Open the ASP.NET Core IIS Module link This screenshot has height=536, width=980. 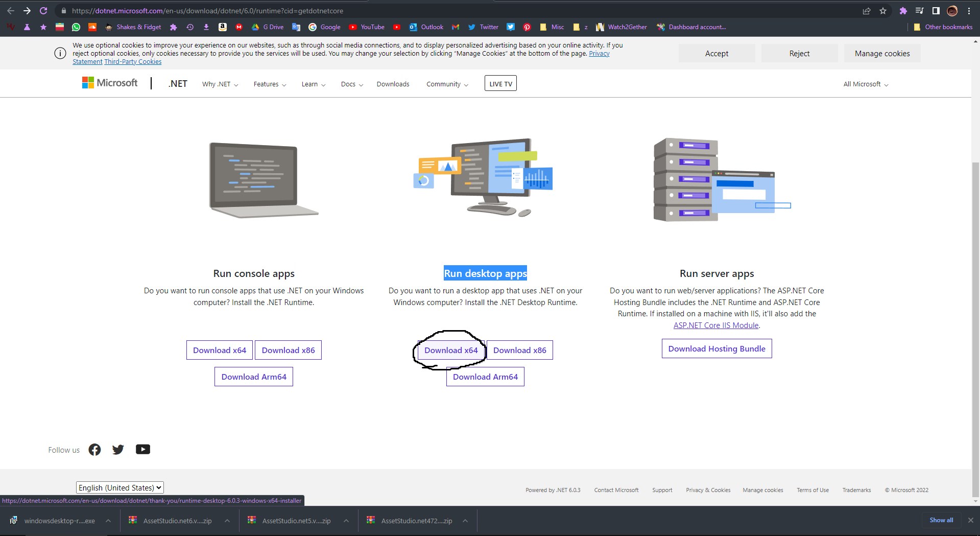716,325
